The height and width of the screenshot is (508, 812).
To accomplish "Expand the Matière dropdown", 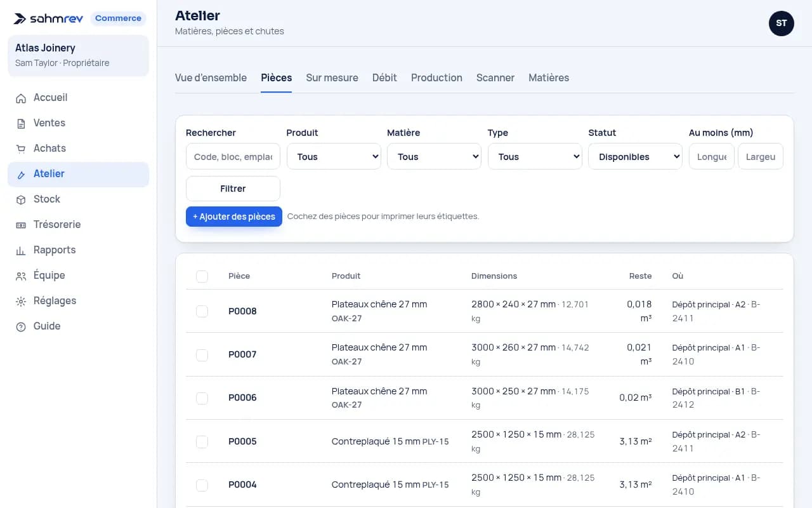I will pyautogui.click(x=434, y=157).
